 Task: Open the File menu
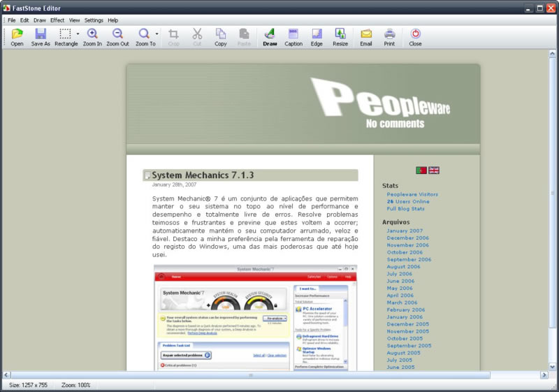point(11,20)
